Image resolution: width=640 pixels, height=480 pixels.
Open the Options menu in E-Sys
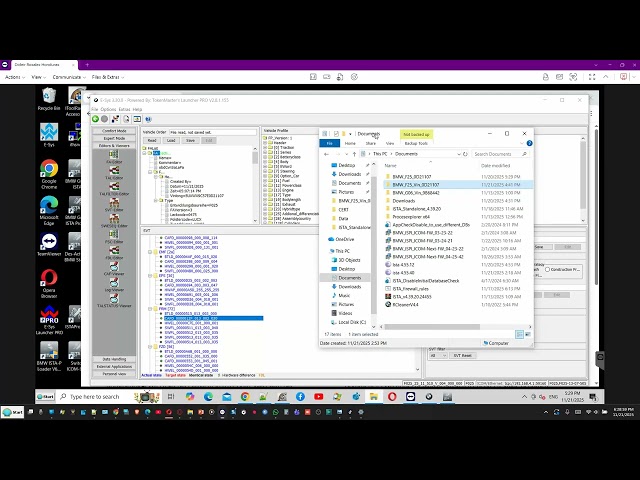point(108,109)
